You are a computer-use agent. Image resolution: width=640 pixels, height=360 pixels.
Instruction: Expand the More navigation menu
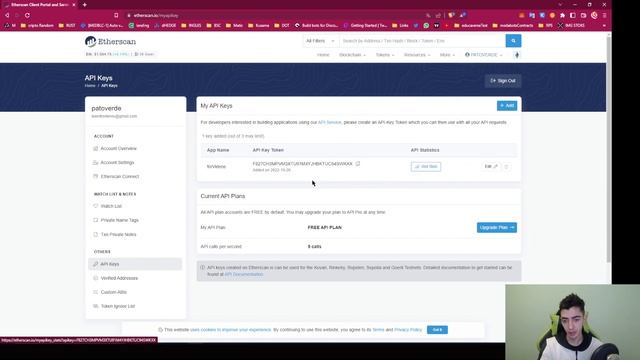click(x=447, y=55)
